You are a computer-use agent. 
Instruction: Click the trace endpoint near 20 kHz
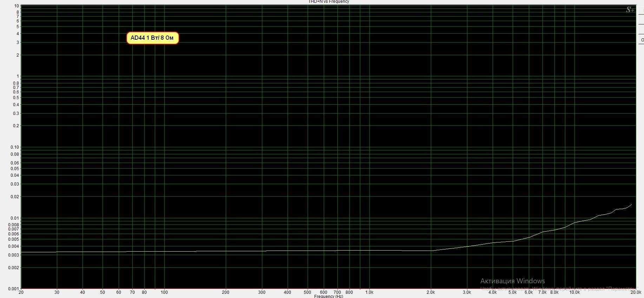coord(631,205)
